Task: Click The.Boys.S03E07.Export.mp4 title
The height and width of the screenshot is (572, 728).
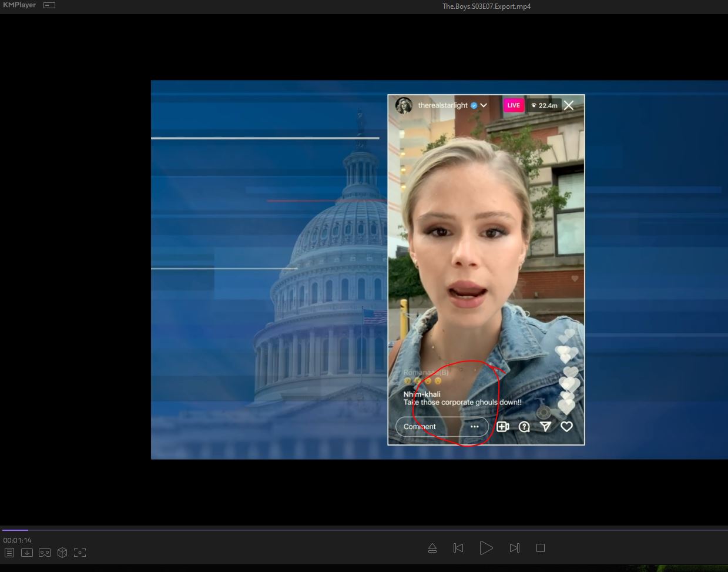Action: click(487, 6)
